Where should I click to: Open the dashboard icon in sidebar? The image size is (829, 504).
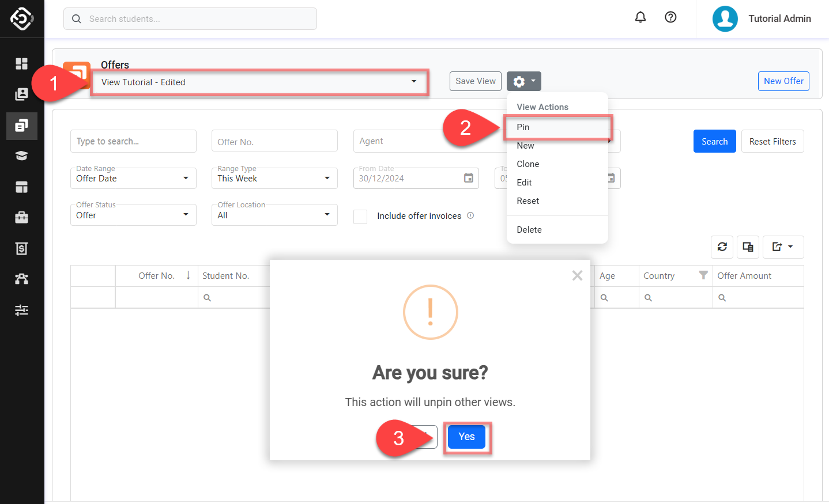coord(21,63)
